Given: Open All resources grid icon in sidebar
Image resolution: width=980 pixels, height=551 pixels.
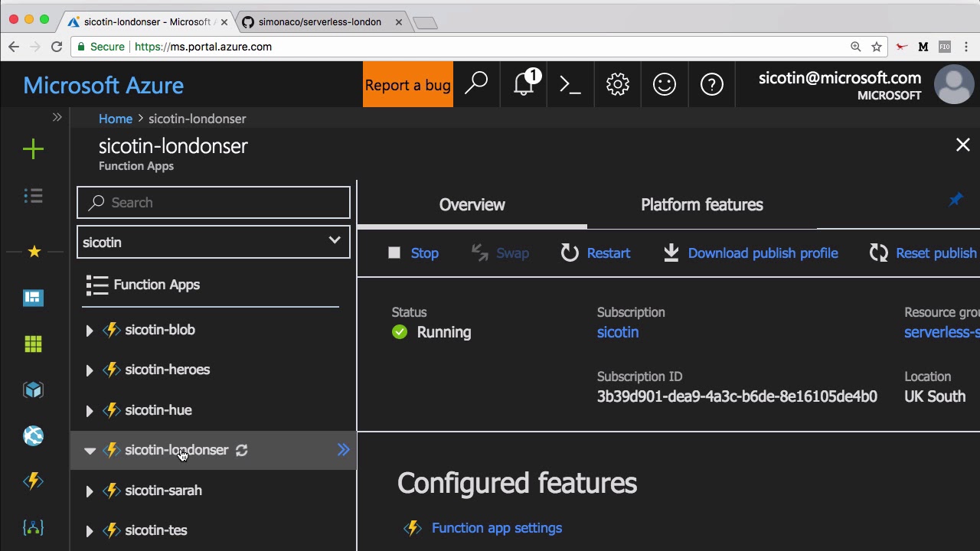Looking at the screenshot, I should pos(33,344).
